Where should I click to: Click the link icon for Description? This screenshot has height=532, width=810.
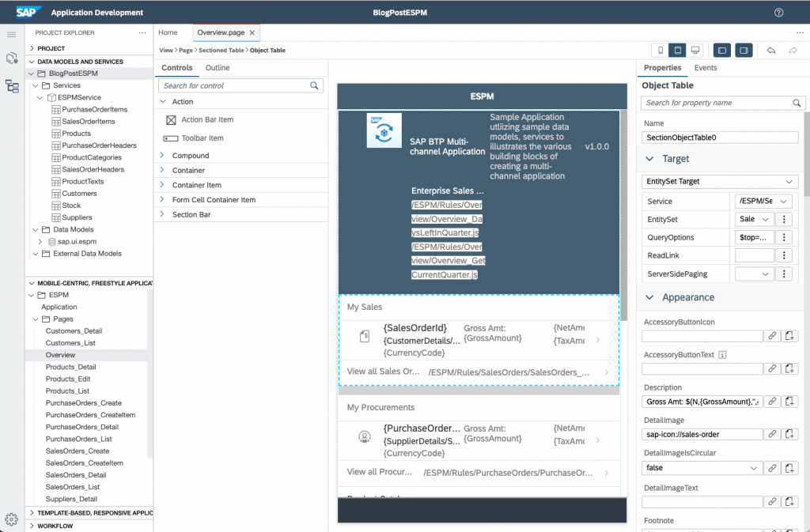click(x=772, y=402)
